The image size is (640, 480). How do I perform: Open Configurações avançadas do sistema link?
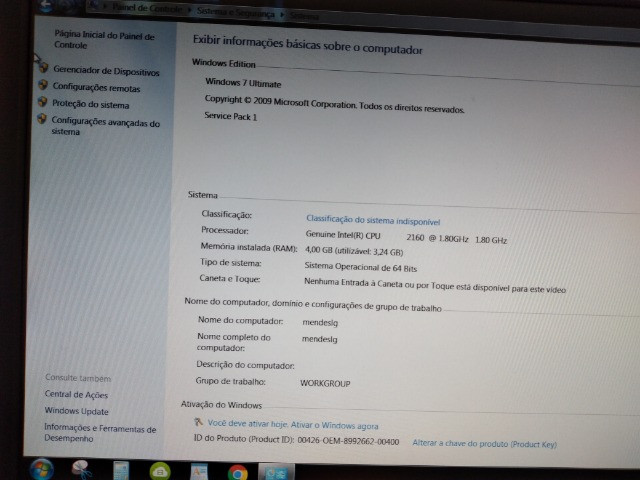[x=106, y=127]
